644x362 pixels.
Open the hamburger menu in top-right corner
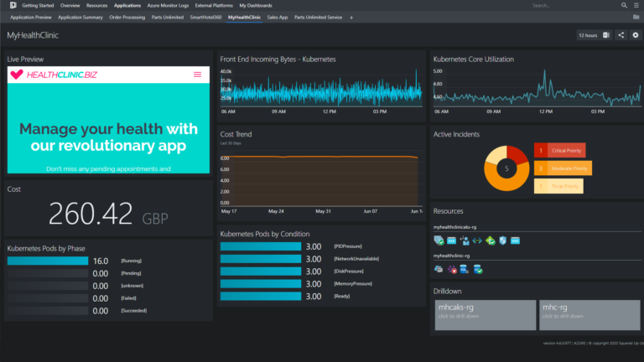click(x=636, y=5)
